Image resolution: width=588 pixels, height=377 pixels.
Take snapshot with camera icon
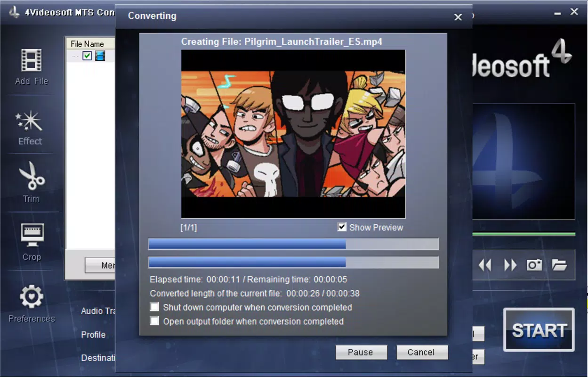pyautogui.click(x=534, y=265)
